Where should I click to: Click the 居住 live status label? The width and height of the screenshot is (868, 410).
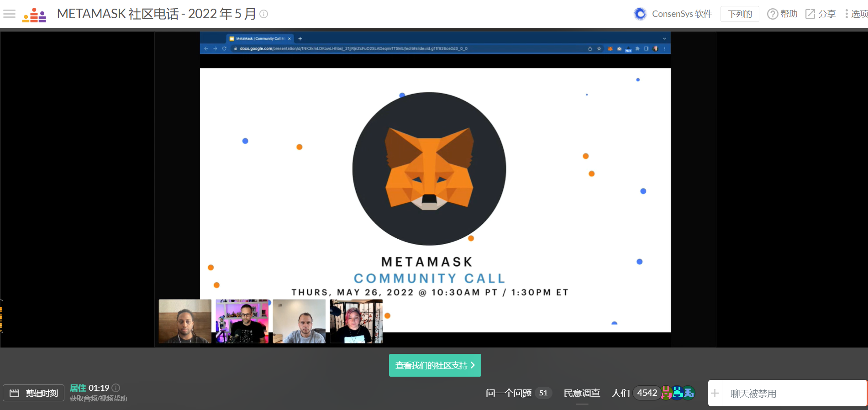[x=78, y=388]
